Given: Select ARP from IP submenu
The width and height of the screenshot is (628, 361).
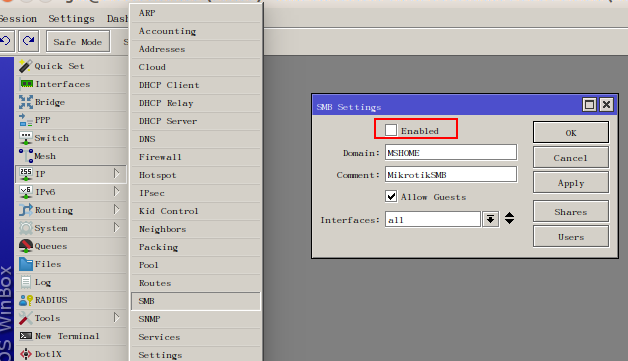Looking at the screenshot, I should point(196,13).
